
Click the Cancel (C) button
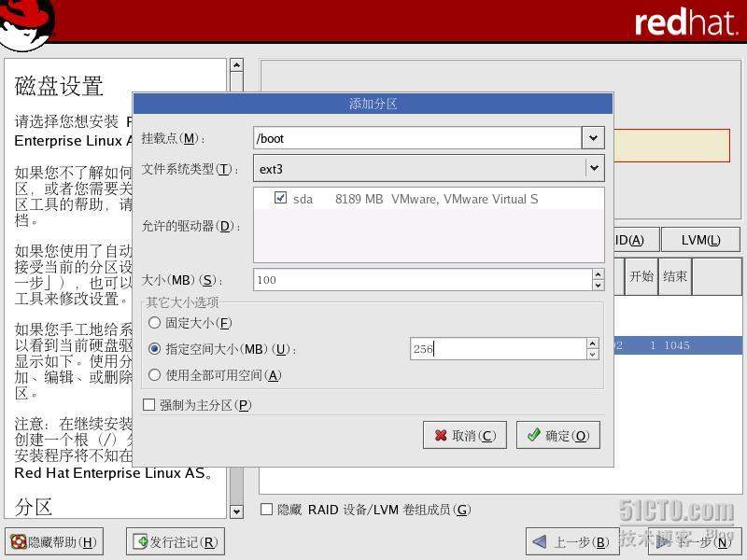click(464, 435)
